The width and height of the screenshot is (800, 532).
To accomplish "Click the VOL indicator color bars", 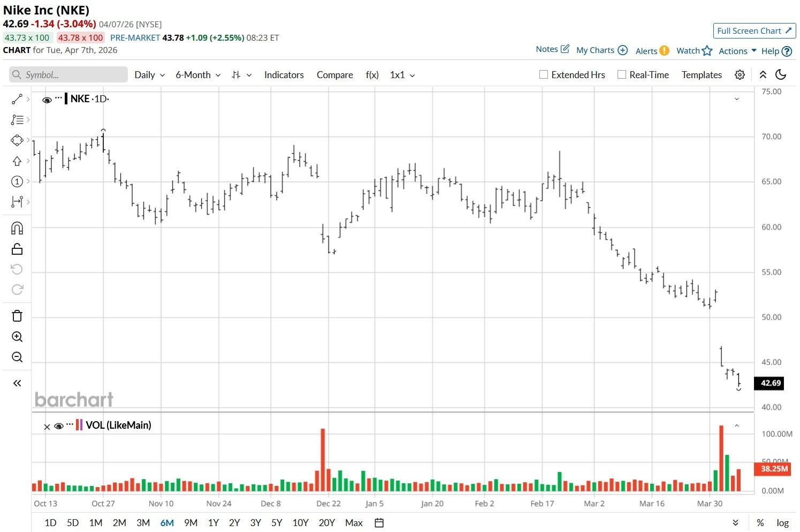I will pos(79,425).
